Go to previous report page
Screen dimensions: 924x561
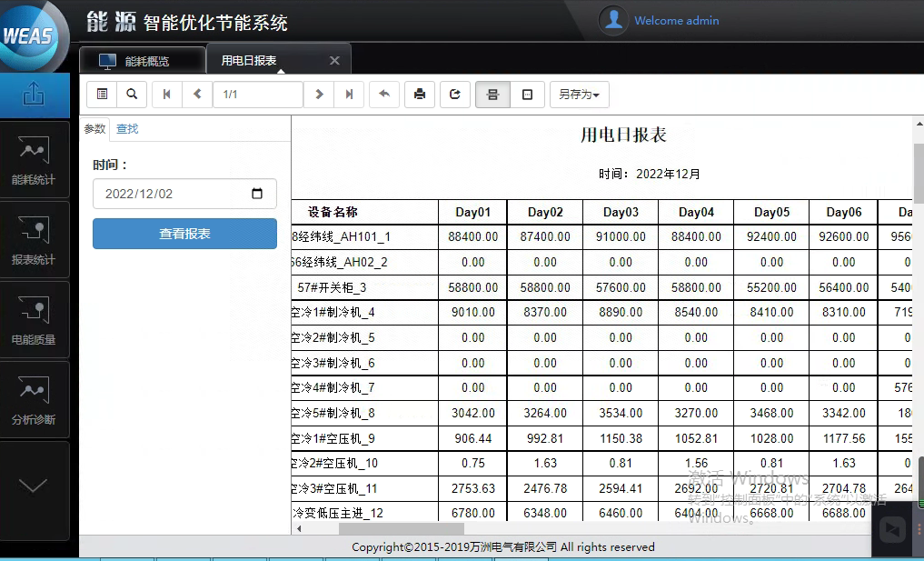[x=197, y=94]
